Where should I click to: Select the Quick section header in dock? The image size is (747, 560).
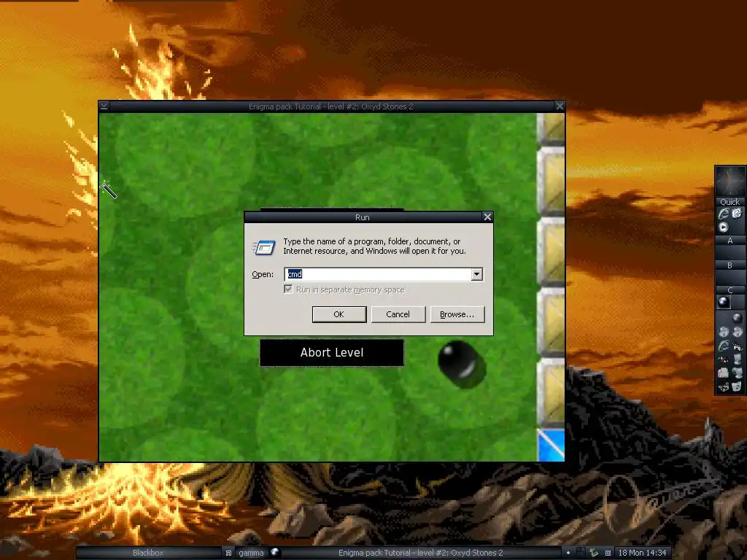point(729,202)
